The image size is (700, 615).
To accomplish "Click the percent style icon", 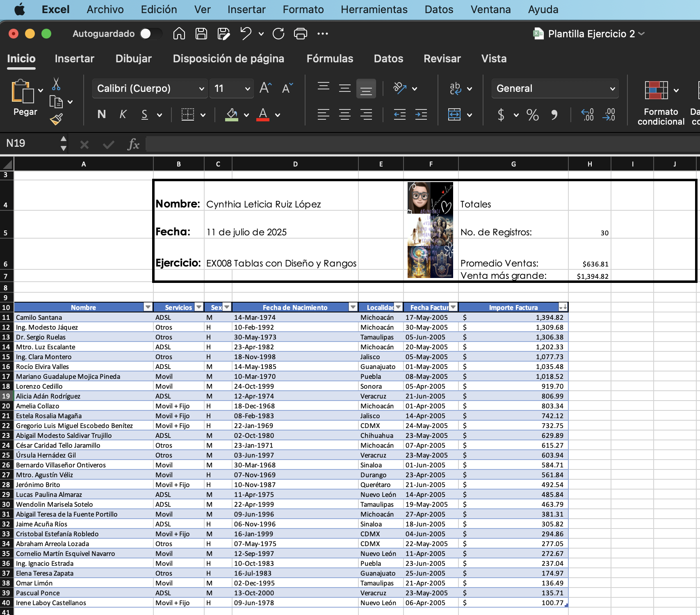I will point(532,115).
